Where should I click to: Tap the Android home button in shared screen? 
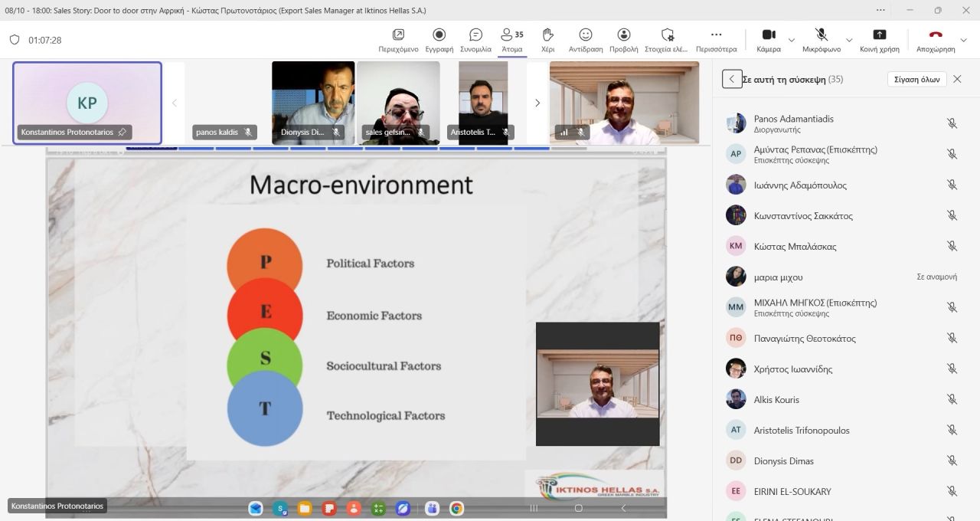[x=579, y=508]
